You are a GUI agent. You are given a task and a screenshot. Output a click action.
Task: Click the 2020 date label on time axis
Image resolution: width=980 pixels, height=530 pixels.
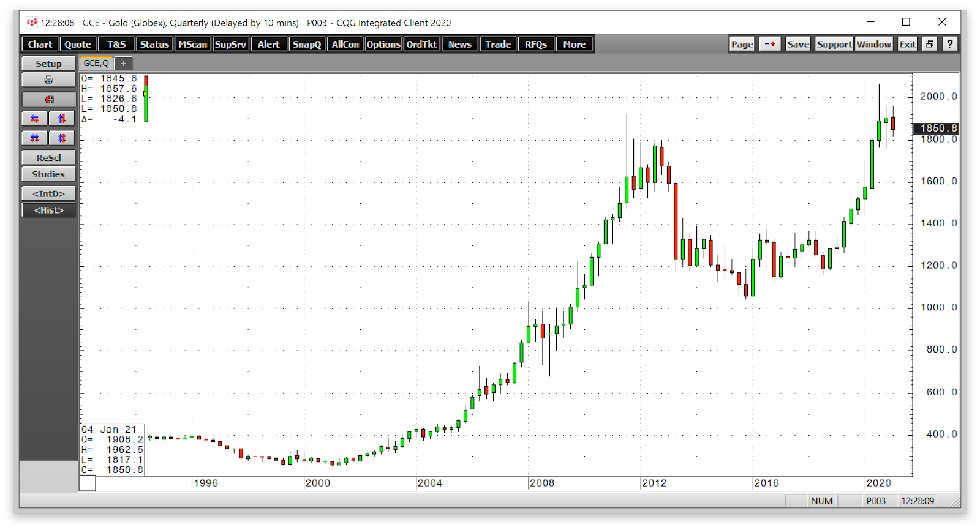coord(878,483)
